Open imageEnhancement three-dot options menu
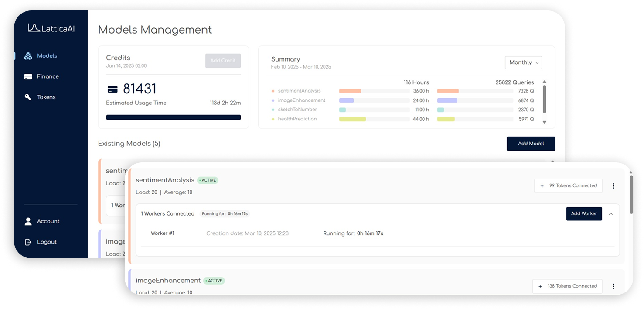Screen dimensions: 644x309 613,286
